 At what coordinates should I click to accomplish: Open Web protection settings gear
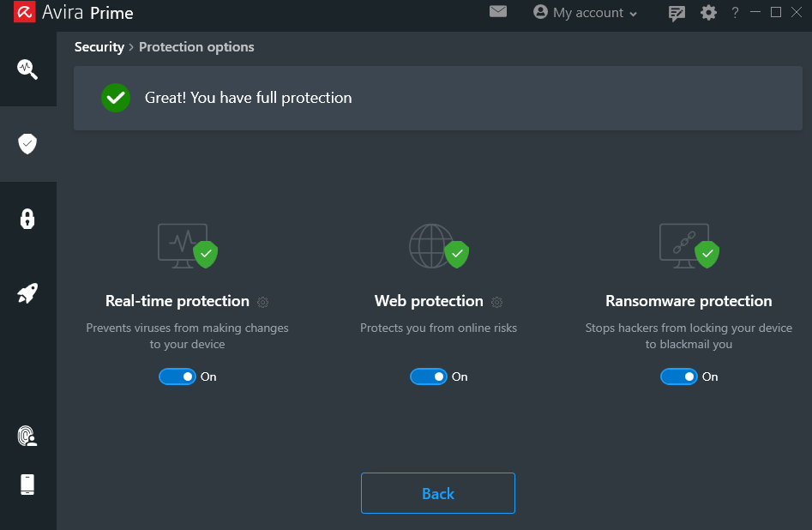pyautogui.click(x=497, y=302)
